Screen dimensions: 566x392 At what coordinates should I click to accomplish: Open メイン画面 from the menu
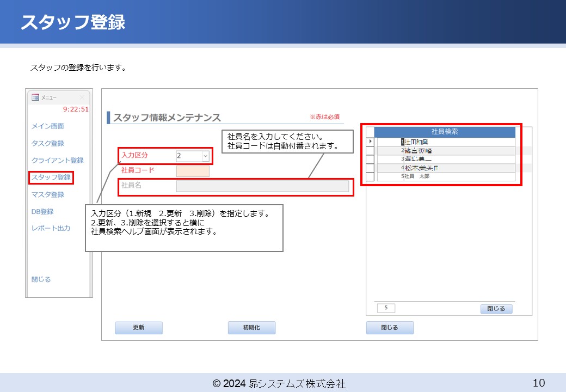pyautogui.click(x=47, y=126)
